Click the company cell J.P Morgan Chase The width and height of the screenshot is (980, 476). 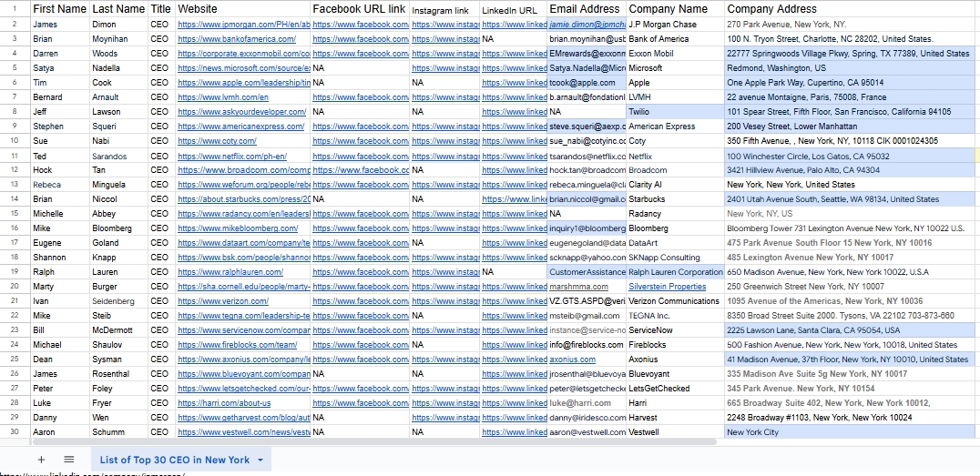[676, 25]
